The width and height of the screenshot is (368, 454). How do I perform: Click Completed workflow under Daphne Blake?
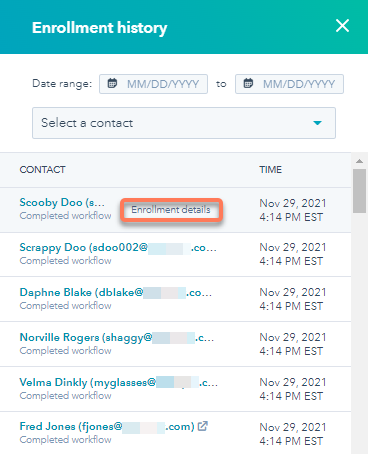[x=65, y=306]
